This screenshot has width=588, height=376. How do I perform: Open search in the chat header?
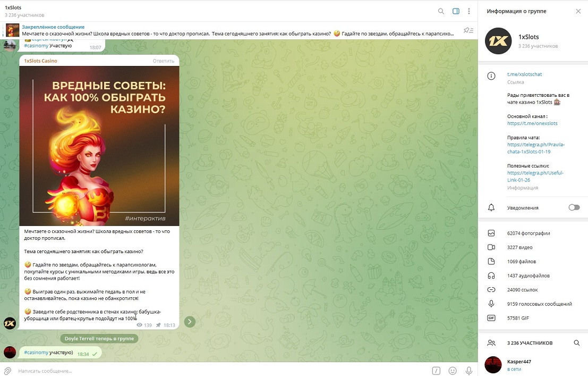[441, 11]
